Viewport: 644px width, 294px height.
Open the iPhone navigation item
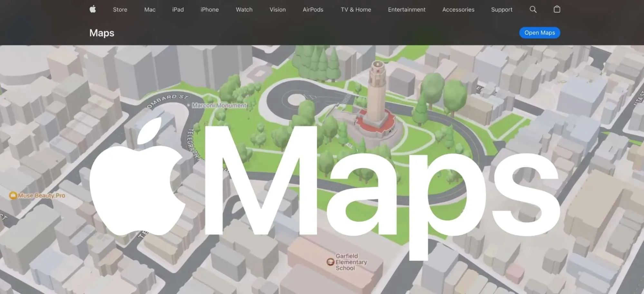pyautogui.click(x=210, y=10)
